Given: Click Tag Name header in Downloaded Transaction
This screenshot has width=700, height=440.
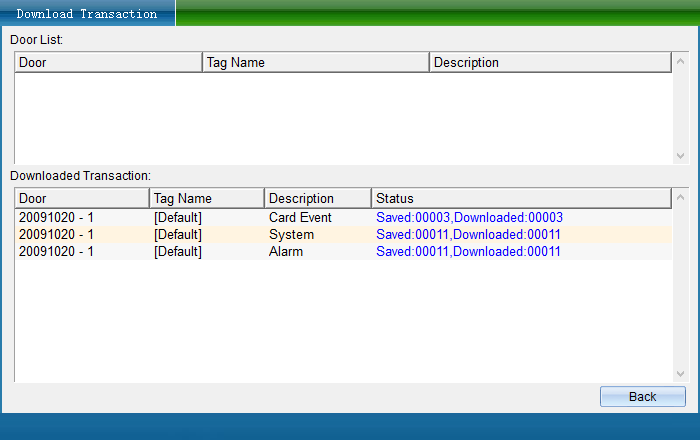Looking at the screenshot, I should (206, 198).
